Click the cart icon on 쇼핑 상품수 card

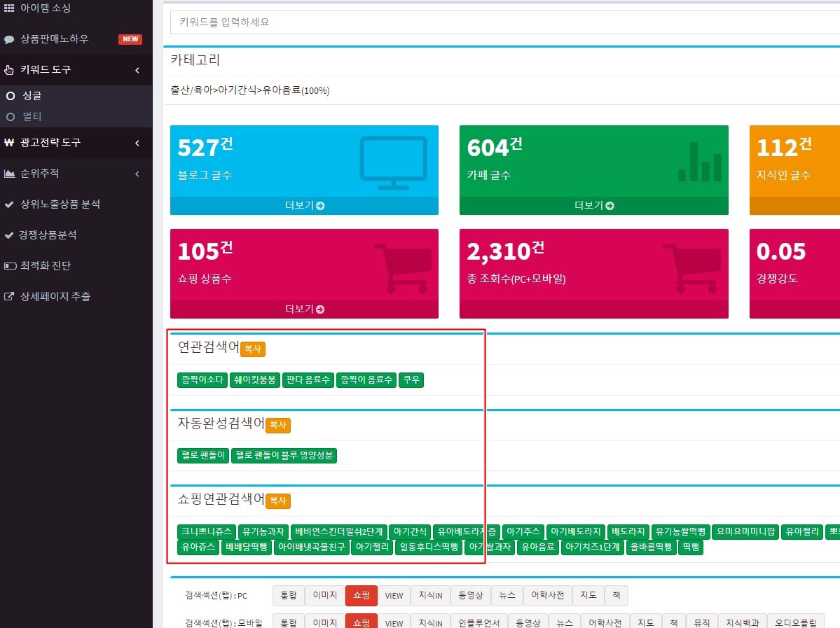(403, 269)
